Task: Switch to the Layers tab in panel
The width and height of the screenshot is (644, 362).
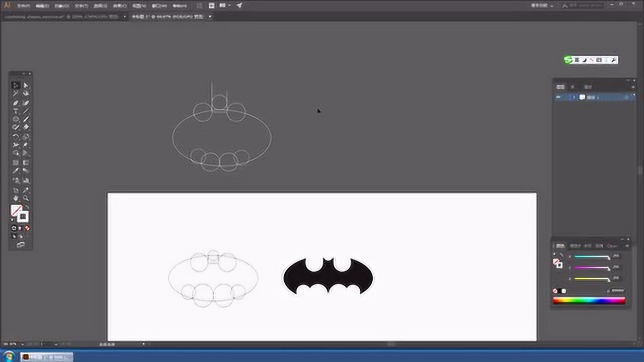Action: tap(560, 87)
